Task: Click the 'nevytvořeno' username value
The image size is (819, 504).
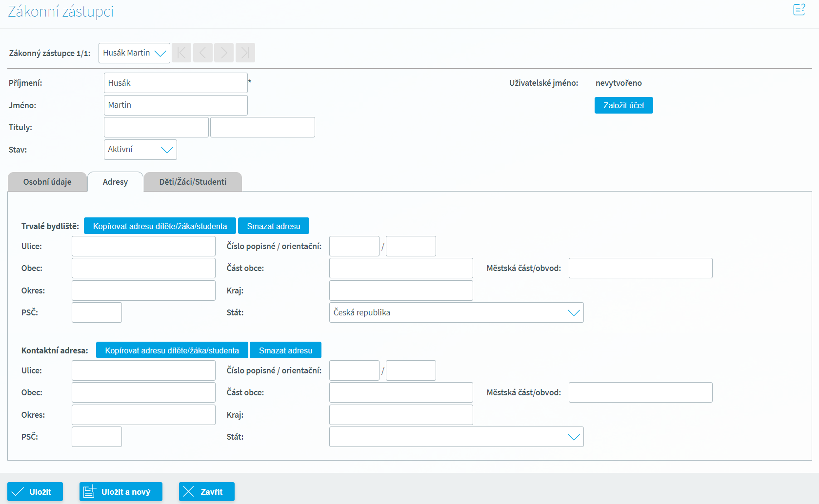Action: click(619, 83)
